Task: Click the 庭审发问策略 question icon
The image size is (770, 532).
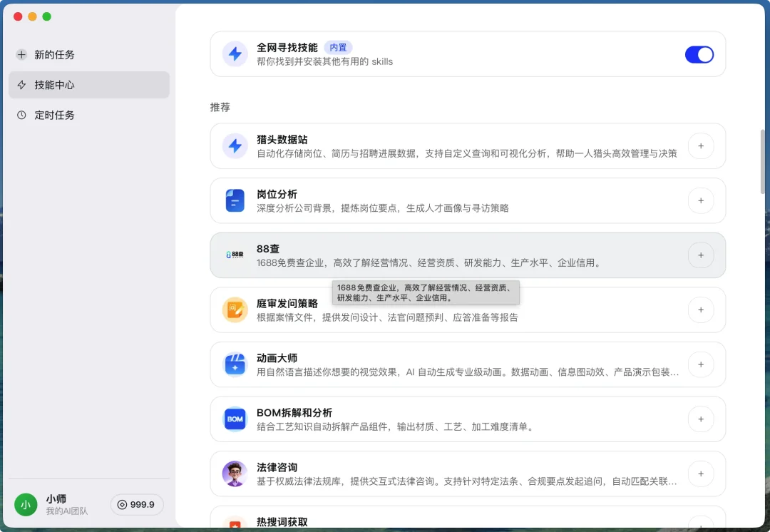Action: click(x=235, y=310)
